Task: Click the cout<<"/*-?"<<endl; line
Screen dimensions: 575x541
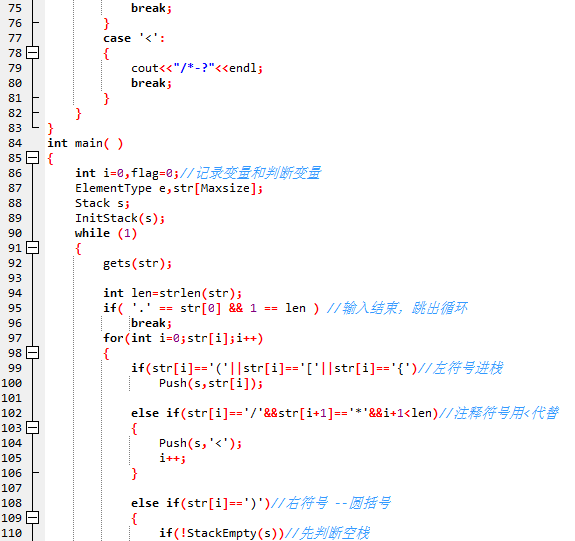Action: pyautogui.click(x=197, y=68)
